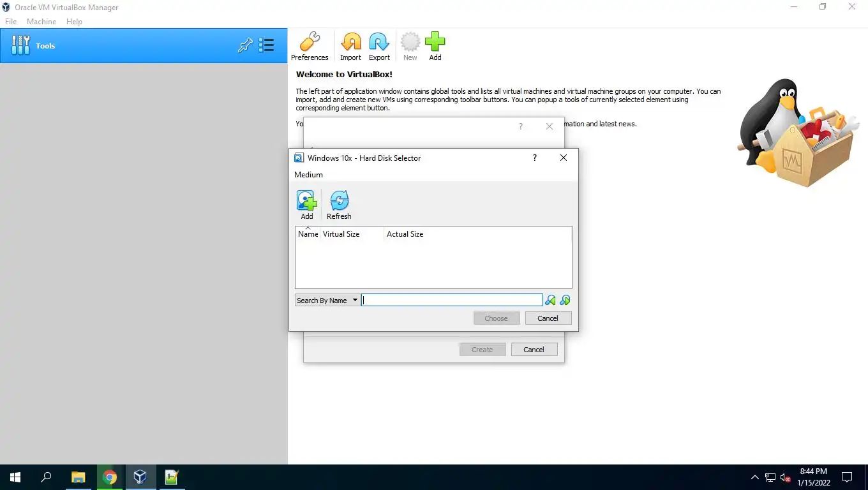Click the Export appliance icon
Image resolution: width=868 pixels, height=490 pixels.
(379, 47)
